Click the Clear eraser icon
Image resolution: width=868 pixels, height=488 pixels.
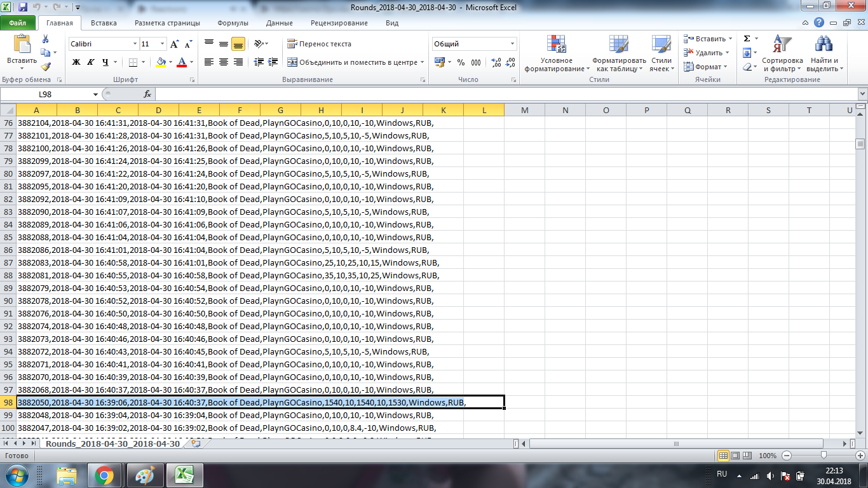click(x=747, y=67)
